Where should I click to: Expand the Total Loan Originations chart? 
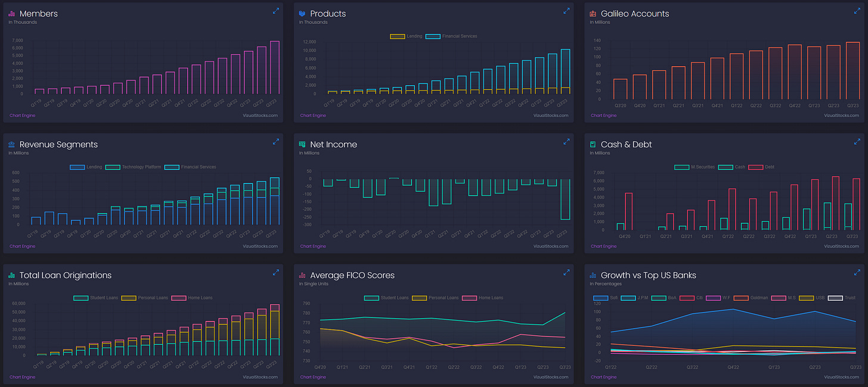tap(276, 273)
